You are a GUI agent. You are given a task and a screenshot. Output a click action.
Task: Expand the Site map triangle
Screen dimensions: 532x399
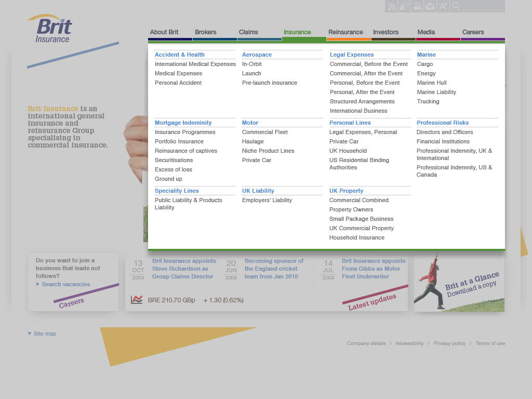tap(30, 334)
